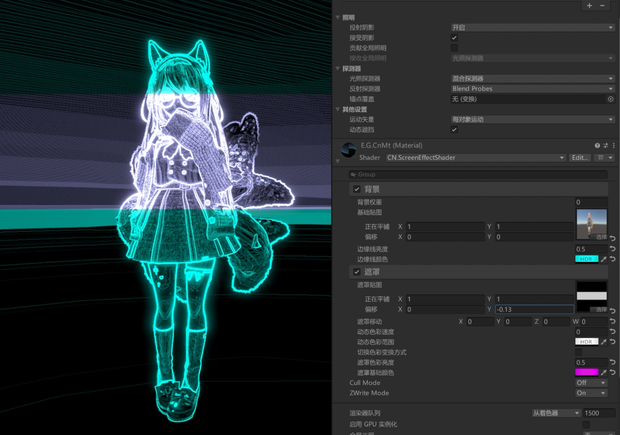
Task: Reset 遮罩色彩亮度 with its revert arrow
Action: click(x=612, y=362)
